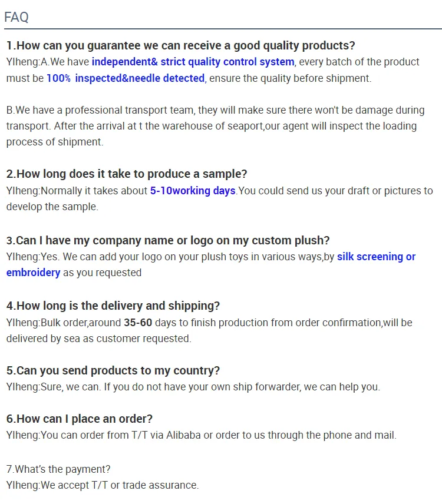Click the FAQ section heading
The height and width of the screenshot is (504, 442).
coord(17,17)
